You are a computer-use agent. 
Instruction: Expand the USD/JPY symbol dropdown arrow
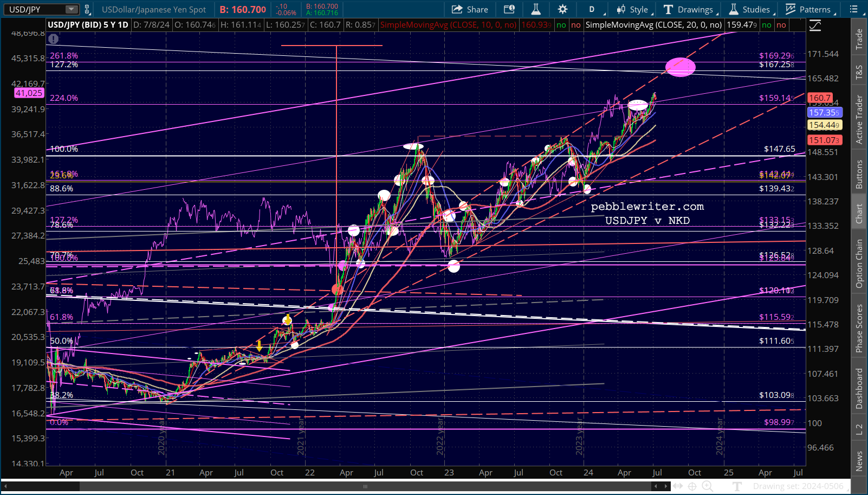tap(72, 9)
